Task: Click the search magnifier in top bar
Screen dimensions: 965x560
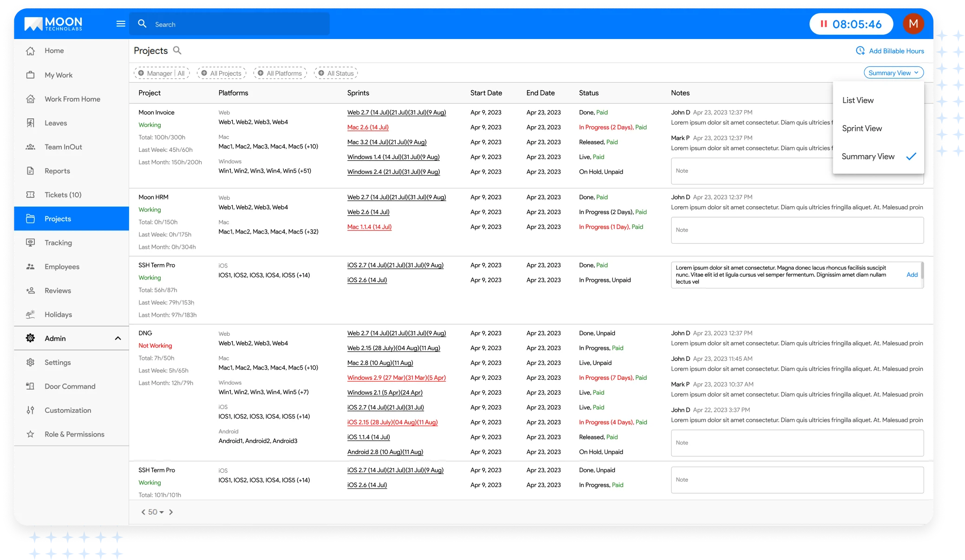Action: 143,24
